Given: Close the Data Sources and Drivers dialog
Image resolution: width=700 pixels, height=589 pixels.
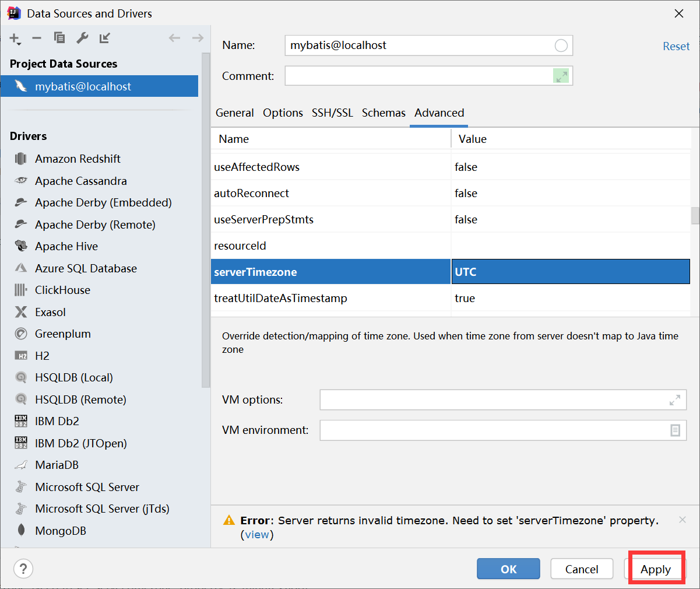Looking at the screenshot, I should (x=679, y=13).
